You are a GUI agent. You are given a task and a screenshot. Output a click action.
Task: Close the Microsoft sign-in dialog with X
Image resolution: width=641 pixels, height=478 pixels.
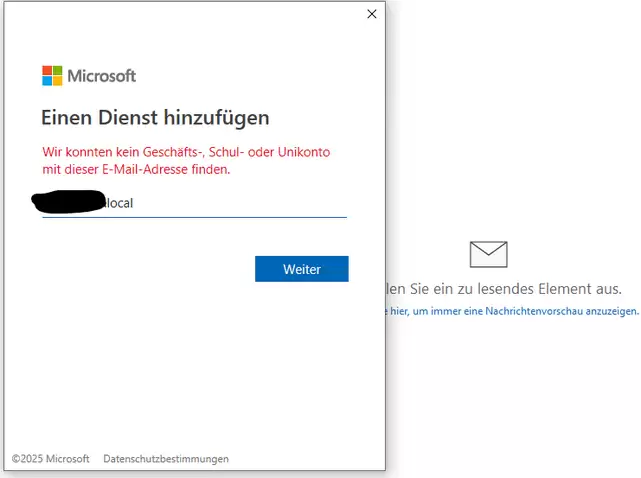pyautogui.click(x=372, y=14)
